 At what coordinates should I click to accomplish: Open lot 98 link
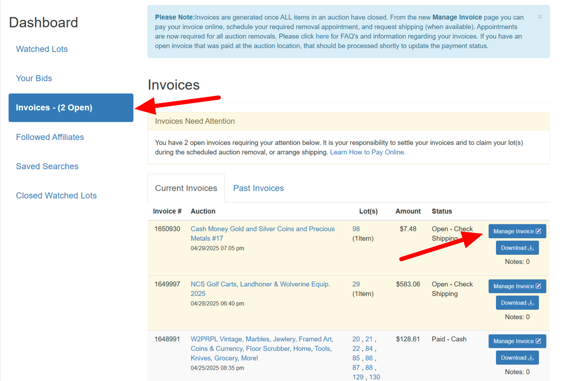356,229
